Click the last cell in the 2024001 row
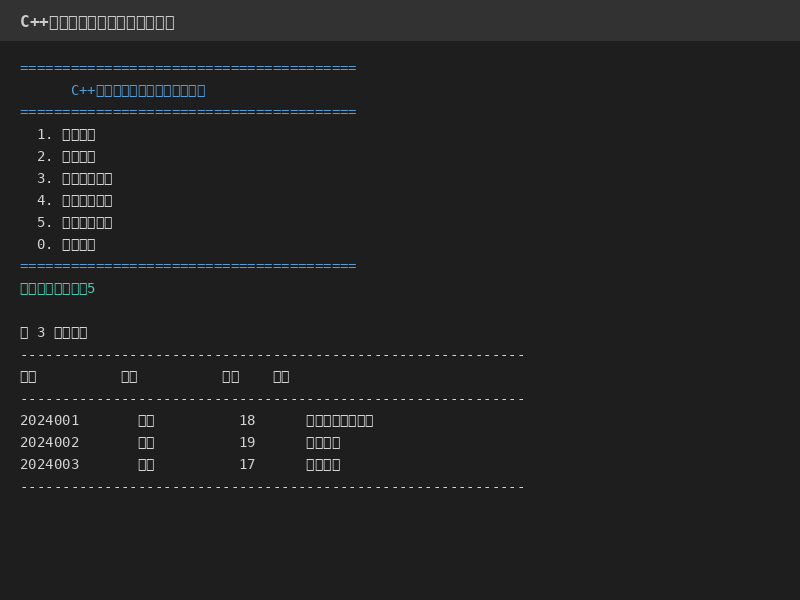This screenshot has width=800, height=600. click(340, 421)
